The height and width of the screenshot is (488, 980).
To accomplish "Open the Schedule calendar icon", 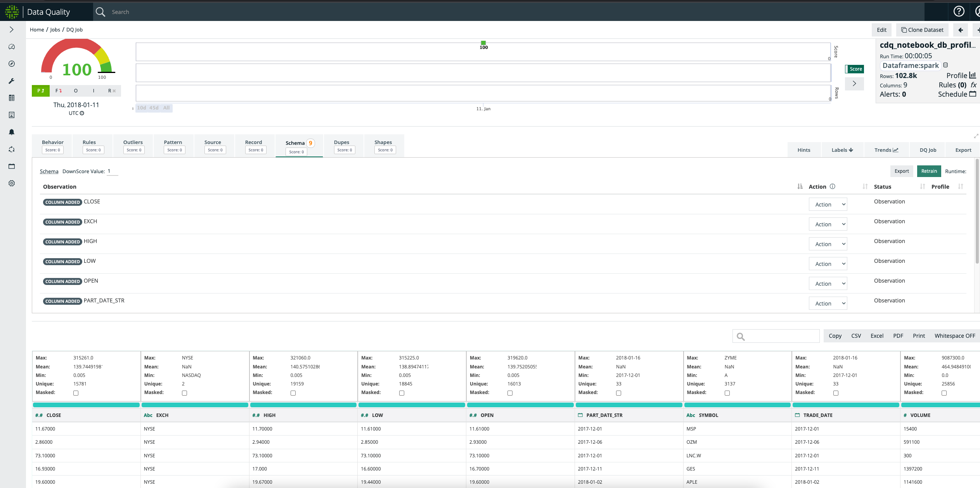I will click(x=971, y=94).
